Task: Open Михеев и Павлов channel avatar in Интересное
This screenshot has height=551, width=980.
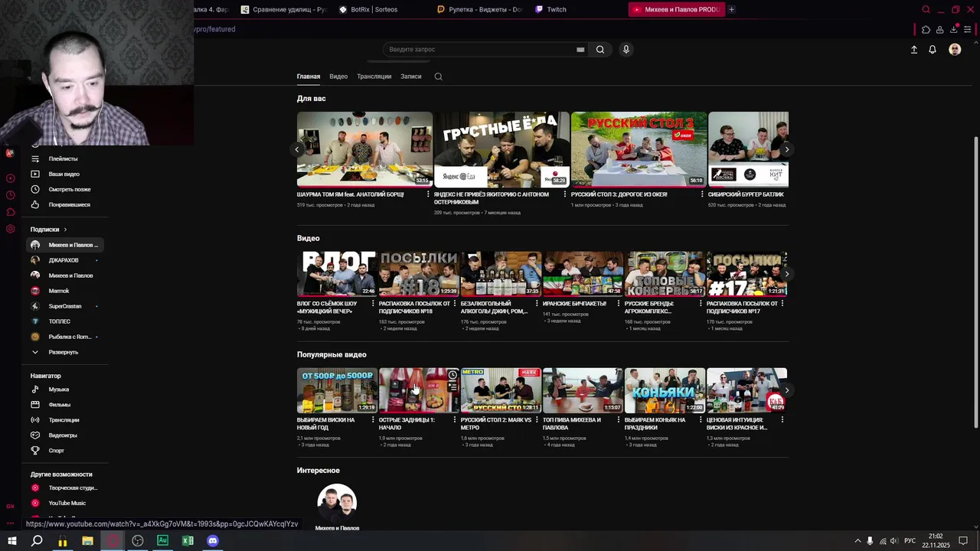Action: tap(337, 503)
